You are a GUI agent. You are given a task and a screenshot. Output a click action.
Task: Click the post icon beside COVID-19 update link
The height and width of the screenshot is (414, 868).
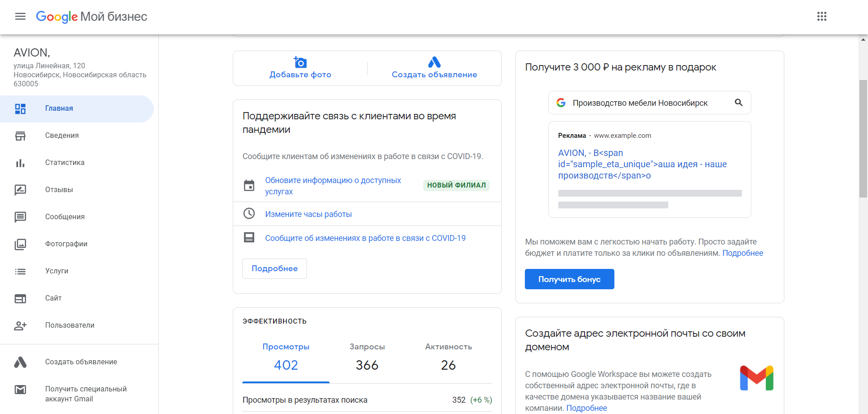pyautogui.click(x=249, y=237)
